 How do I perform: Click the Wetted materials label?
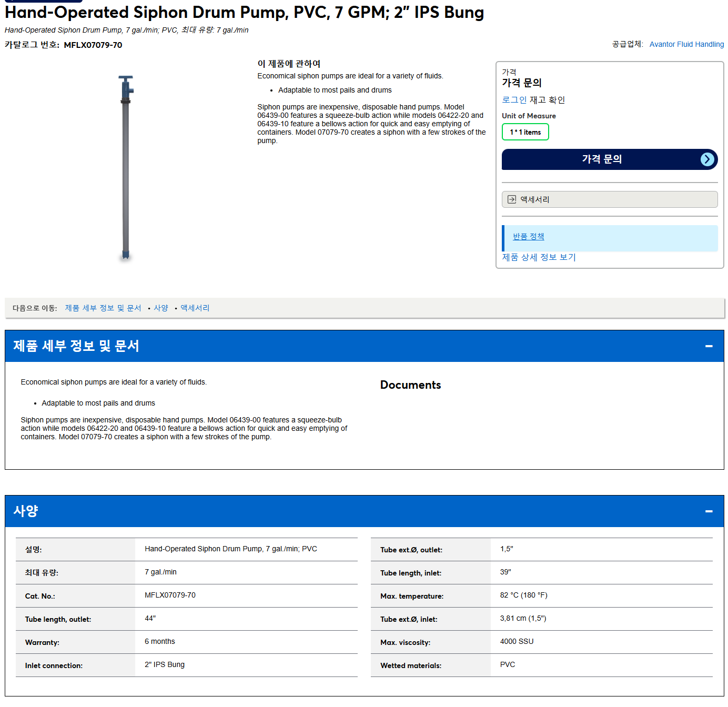411,666
